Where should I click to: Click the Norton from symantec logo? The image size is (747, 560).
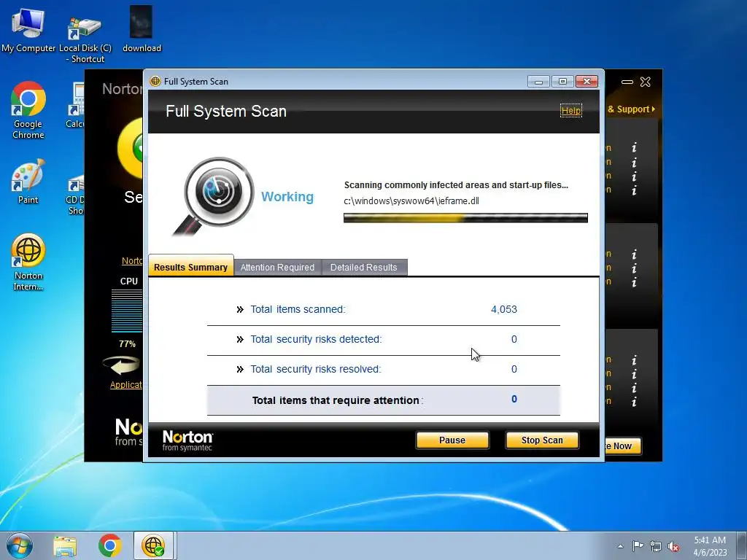tap(187, 440)
